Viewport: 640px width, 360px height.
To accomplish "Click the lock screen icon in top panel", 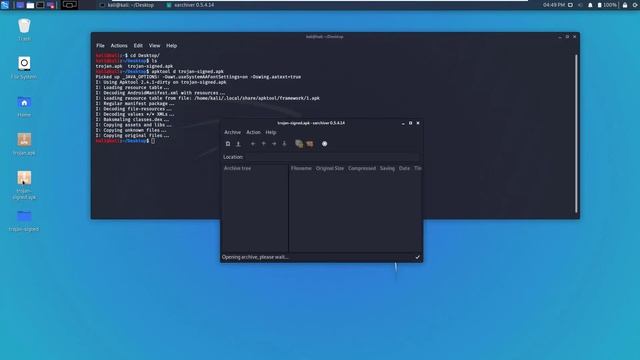I will click(x=625, y=5).
